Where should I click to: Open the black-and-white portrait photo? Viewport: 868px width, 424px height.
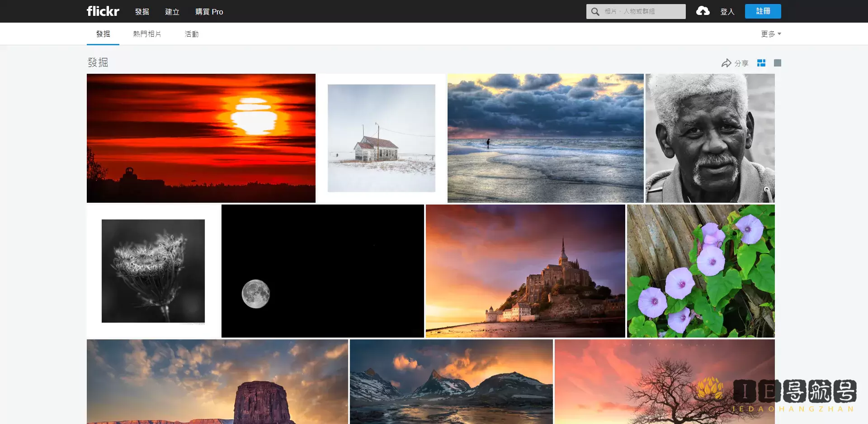click(709, 138)
